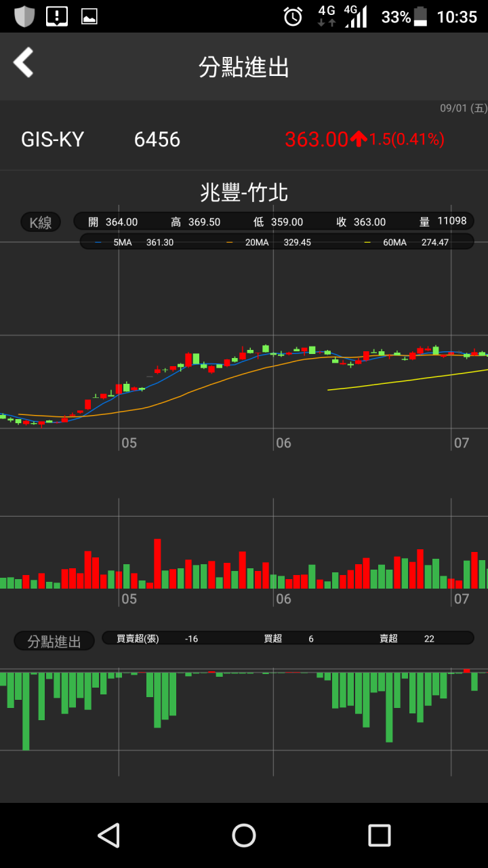Tap the high price 369.50
This screenshot has width=488, height=868.
pos(204,222)
